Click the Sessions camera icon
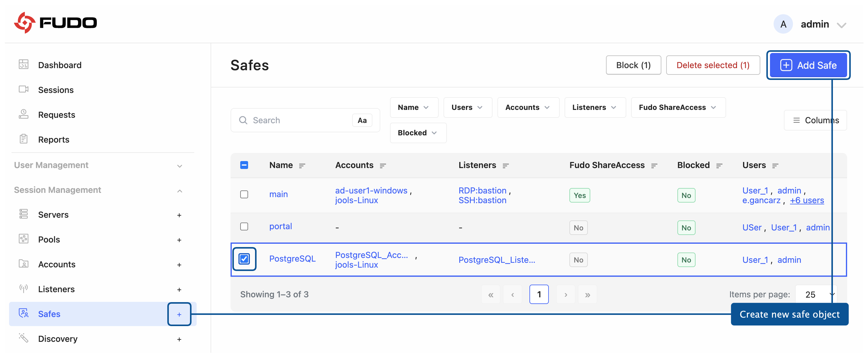This screenshot has height=360, width=868. [x=23, y=89]
